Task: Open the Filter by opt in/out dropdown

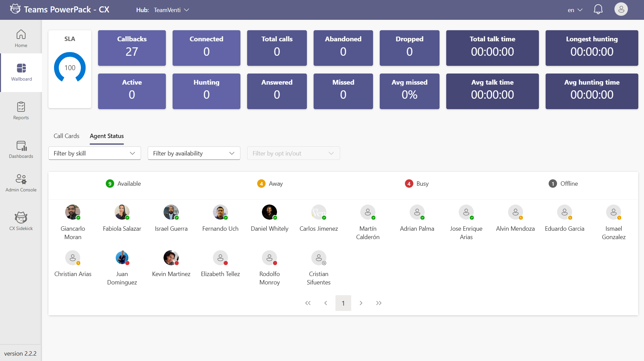Action: click(293, 153)
